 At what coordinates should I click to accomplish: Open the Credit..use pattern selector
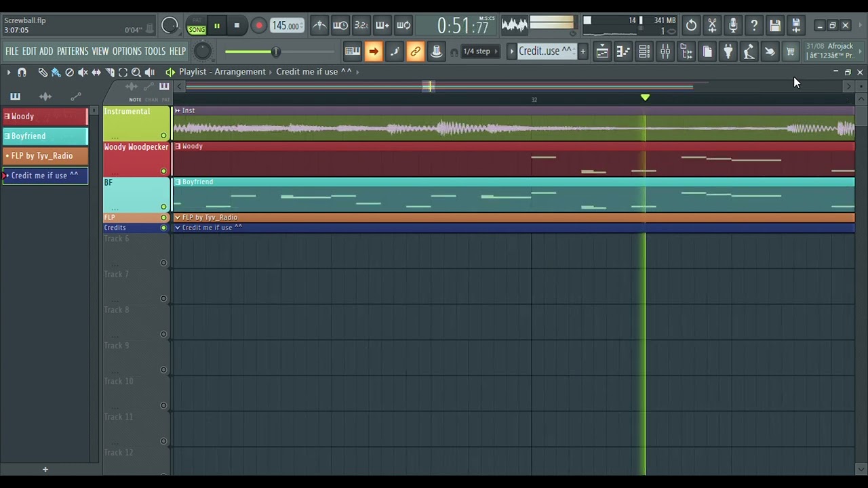coord(545,52)
